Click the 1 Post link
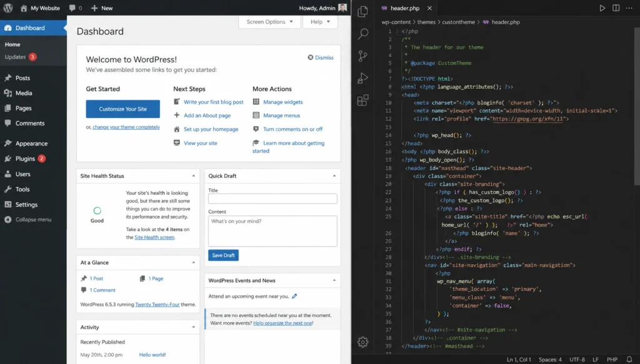 96,278
